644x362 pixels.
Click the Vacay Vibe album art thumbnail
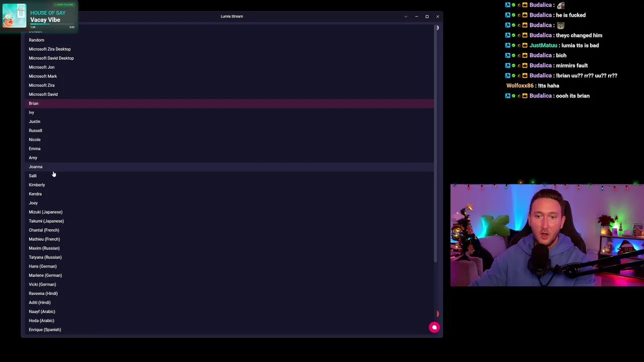(14, 16)
